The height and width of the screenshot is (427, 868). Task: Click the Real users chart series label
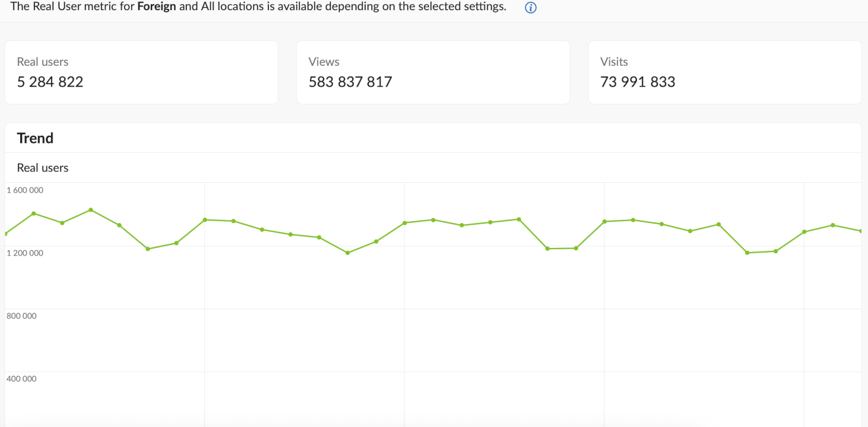(x=43, y=168)
